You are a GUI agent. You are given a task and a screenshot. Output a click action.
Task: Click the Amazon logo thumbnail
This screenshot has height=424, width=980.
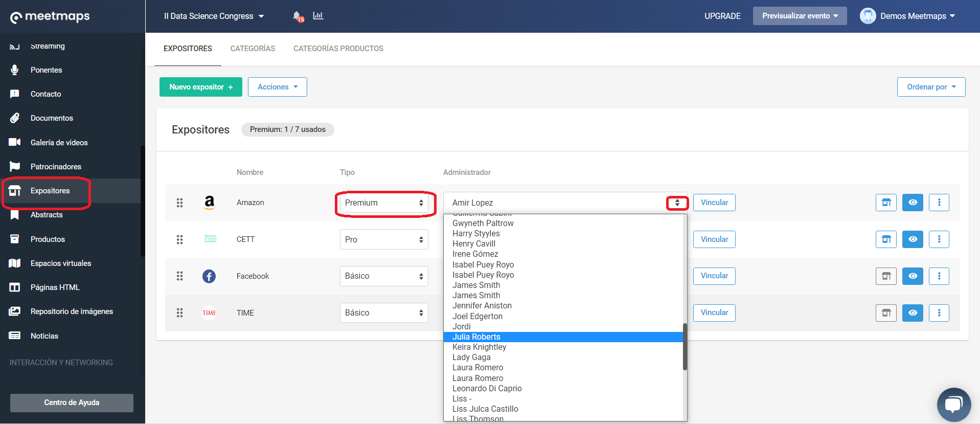click(x=209, y=203)
